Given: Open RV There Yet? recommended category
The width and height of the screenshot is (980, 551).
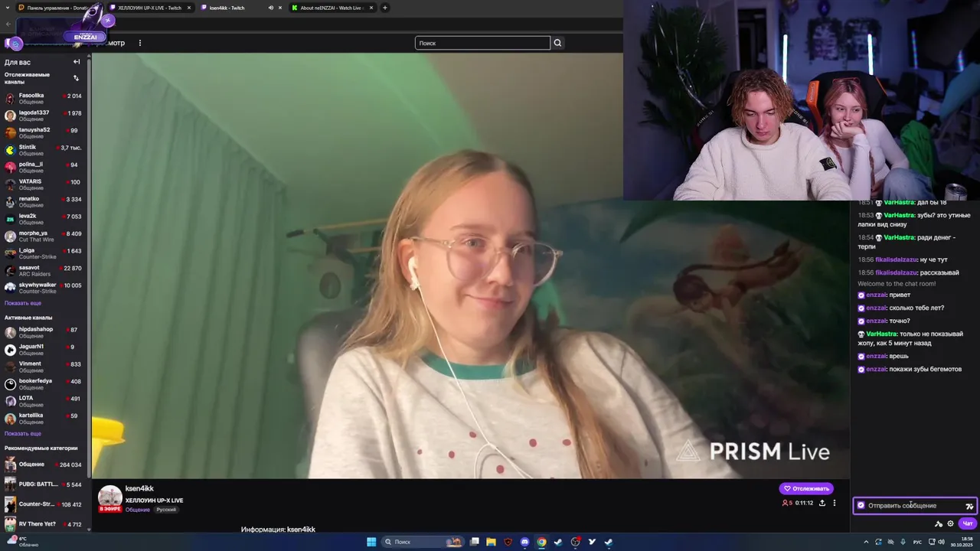Looking at the screenshot, I should click(43, 524).
